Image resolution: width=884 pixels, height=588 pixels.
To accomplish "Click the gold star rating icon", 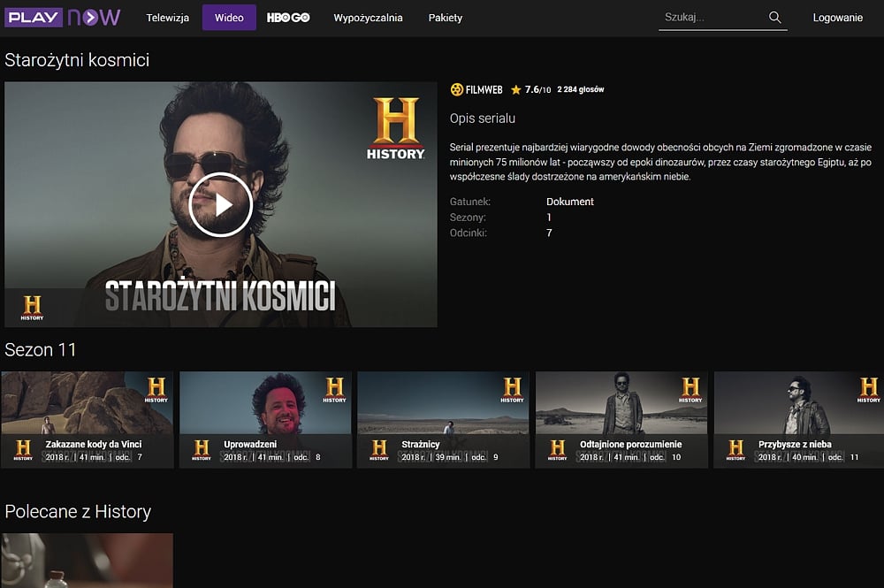I will (516, 89).
